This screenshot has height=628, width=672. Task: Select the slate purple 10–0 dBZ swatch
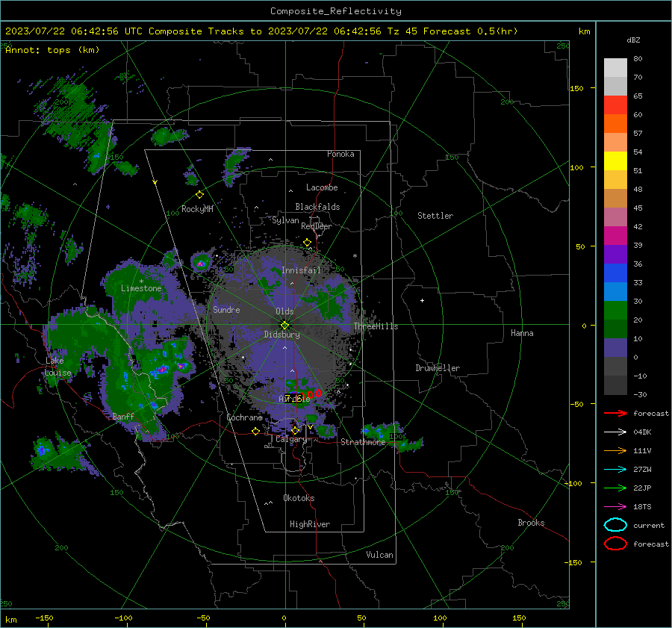(x=615, y=348)
